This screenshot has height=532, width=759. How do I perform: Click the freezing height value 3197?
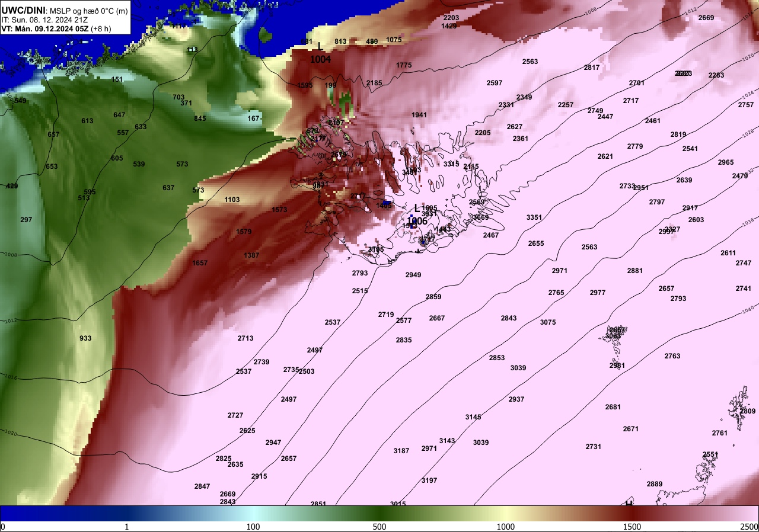(429, 480)
